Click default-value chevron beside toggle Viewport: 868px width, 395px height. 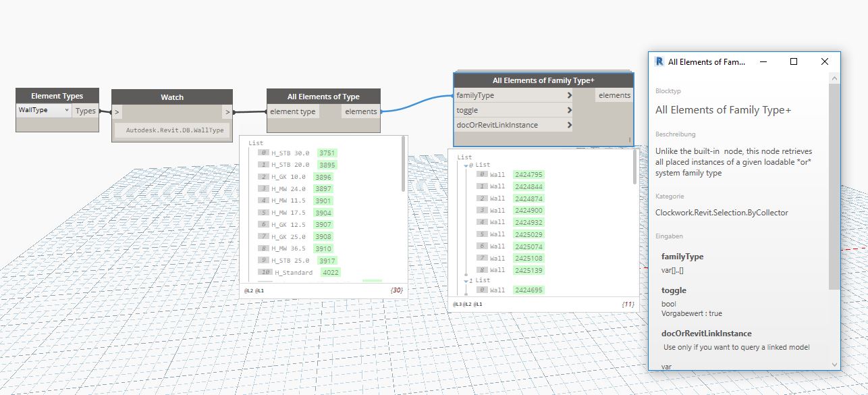pyautogui.click(x=570, y=110)
